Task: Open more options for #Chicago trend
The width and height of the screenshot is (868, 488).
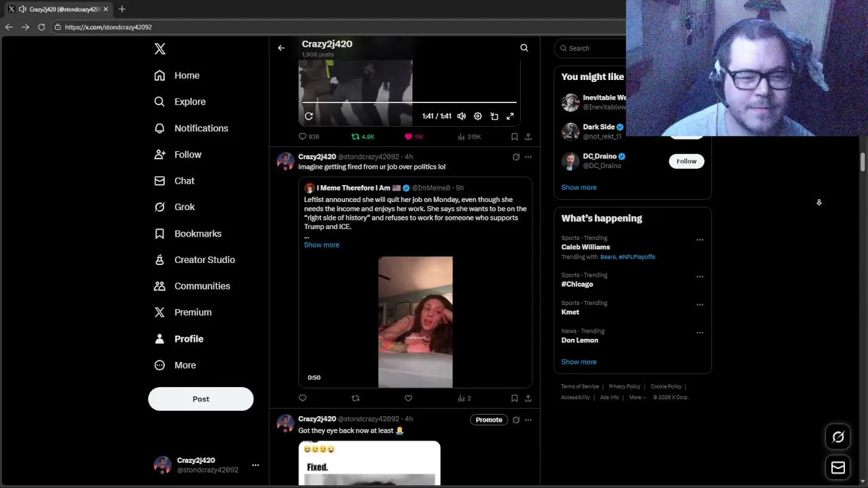Action: (700, 277)
